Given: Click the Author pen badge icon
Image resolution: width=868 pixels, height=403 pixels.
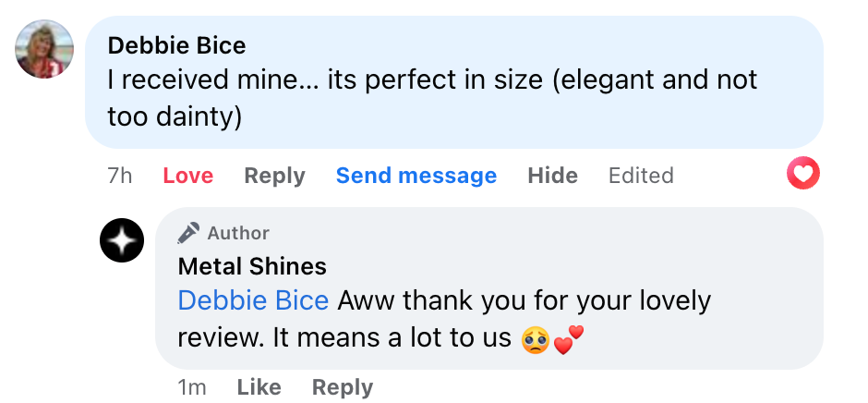Looking at the screenshot, I should [189, 233].
